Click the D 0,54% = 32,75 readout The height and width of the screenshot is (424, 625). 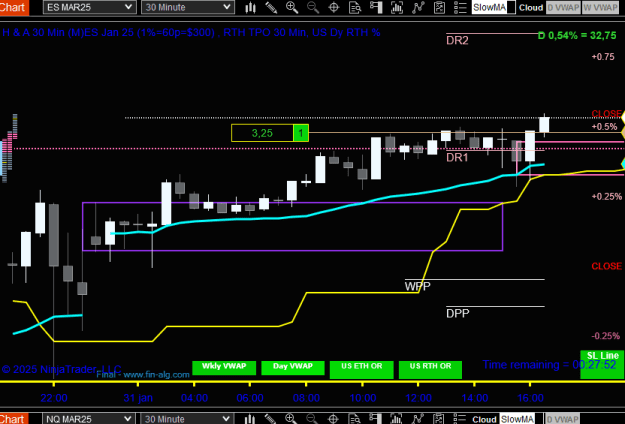click(577, 35)
